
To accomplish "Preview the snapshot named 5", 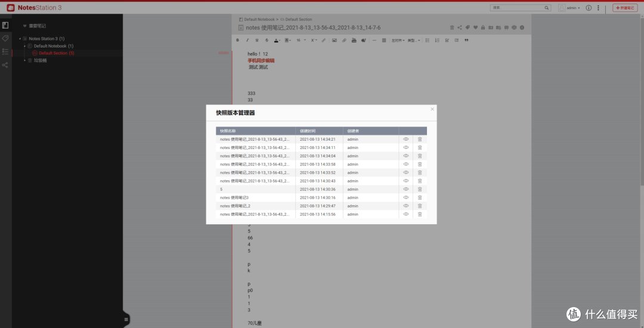I will 406,189.
